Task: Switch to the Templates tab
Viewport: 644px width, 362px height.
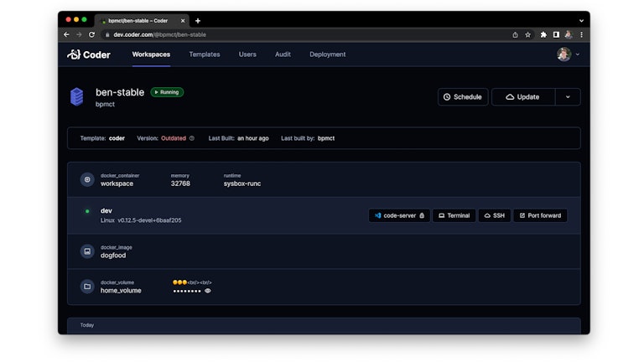Action: tap(205, 54)
